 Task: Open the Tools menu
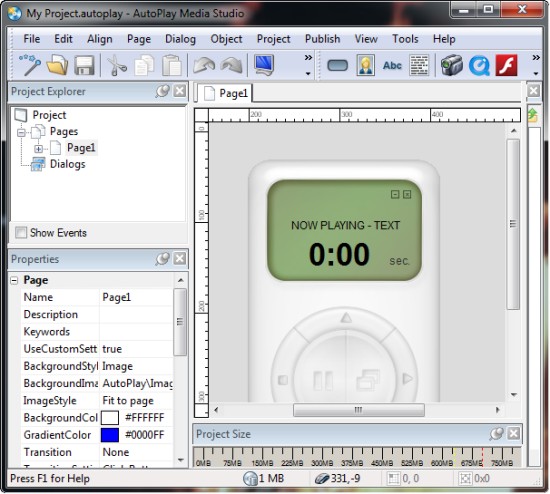click(x=405, y=39)
